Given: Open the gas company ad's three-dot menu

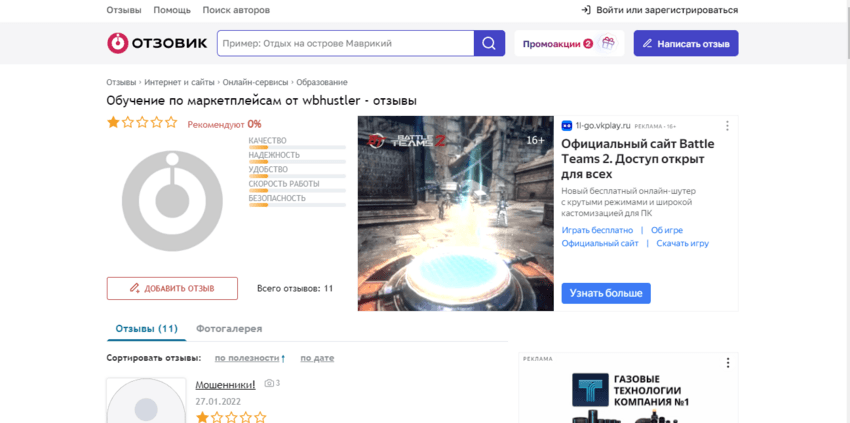Looking at the screenshot, I should click(728, 363).
